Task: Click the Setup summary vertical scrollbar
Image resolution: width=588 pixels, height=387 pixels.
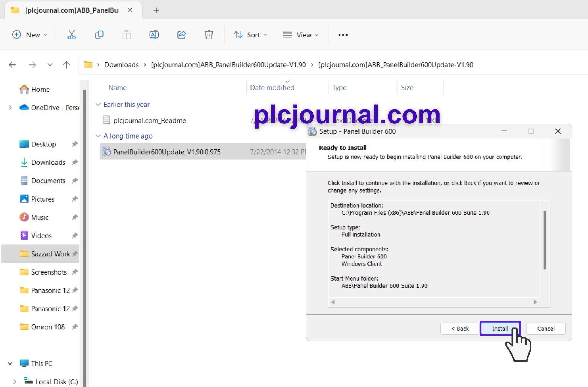Action: [x=545, y=240]
